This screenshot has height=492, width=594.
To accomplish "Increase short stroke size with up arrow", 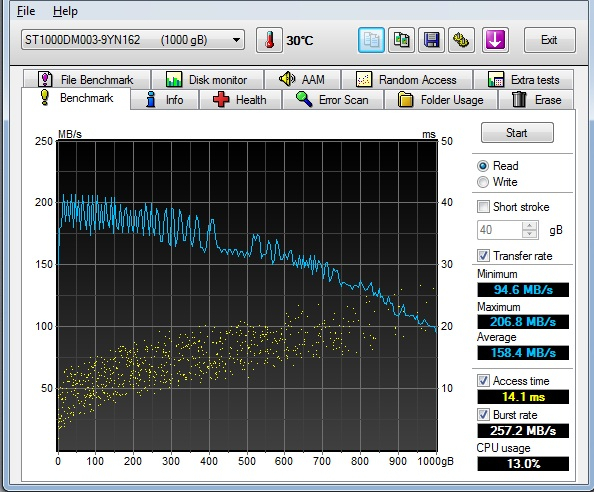I will 530,225.
